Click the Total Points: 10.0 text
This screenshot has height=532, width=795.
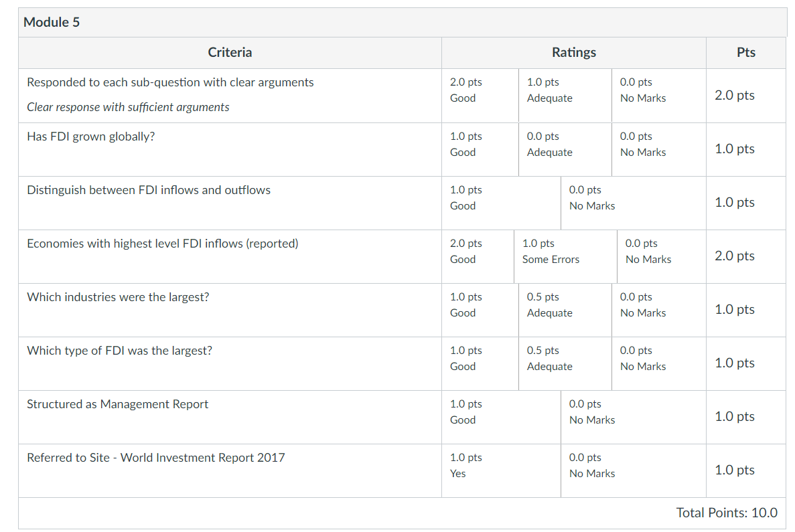[x=727, y=513]
